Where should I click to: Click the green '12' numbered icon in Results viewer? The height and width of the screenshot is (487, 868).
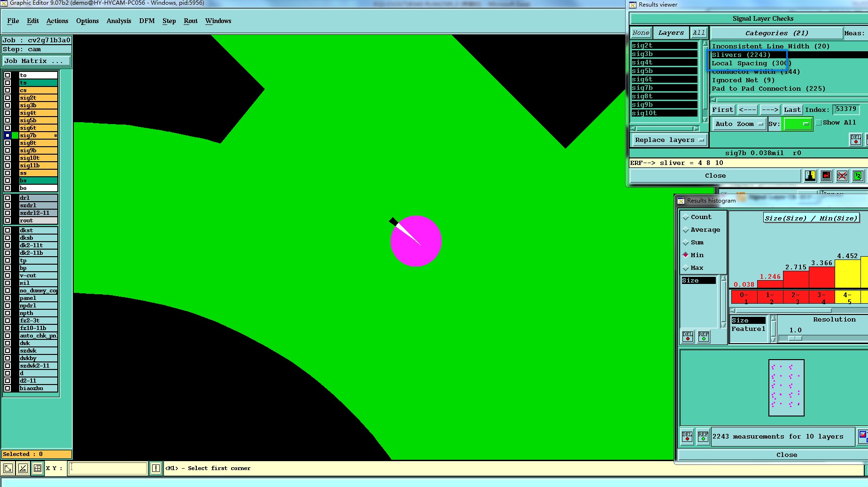[x=858, y=176]
